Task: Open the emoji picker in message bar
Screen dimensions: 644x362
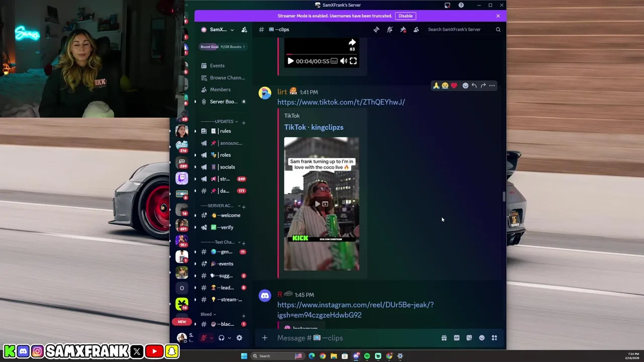Action: tap(482, 338)
